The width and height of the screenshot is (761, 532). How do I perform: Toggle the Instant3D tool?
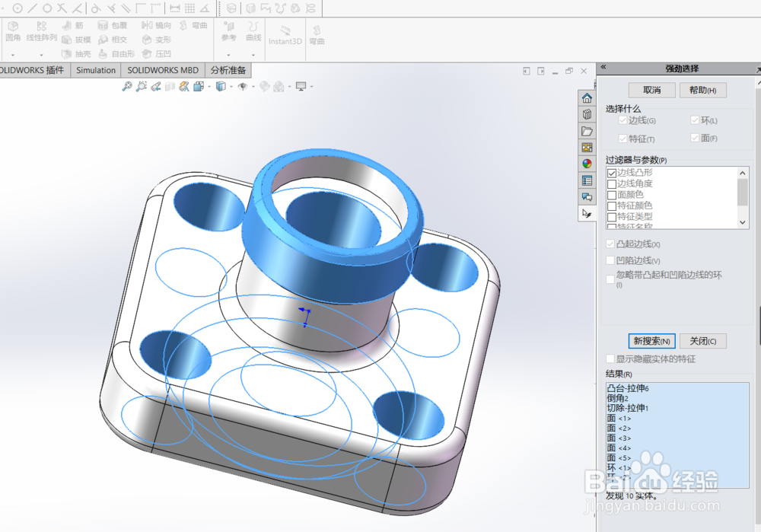click(285, 35)
